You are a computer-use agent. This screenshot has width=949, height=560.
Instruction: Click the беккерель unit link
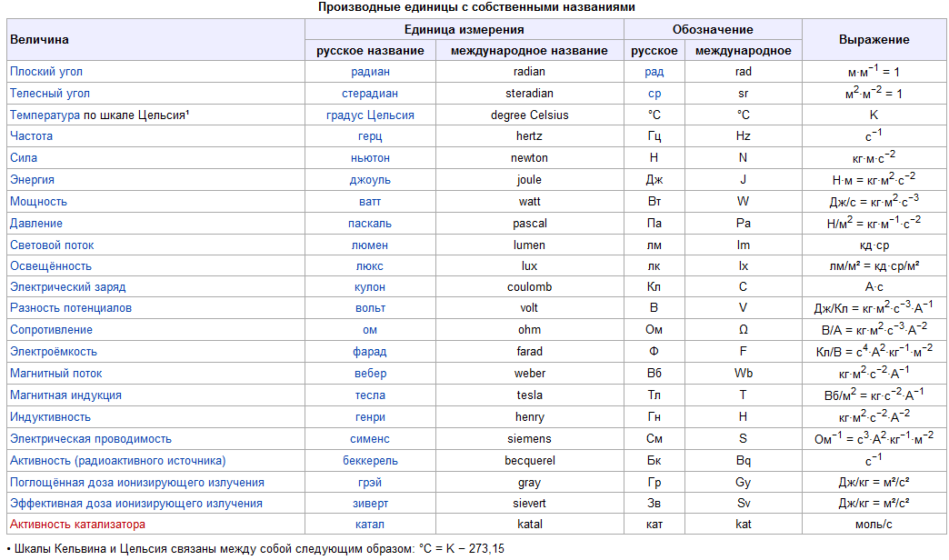pyautogui.click(x=370, y=460)
